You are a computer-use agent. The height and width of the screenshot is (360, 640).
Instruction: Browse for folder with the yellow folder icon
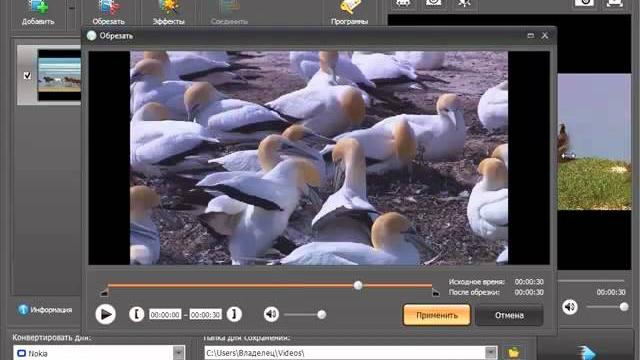(513, 352)
